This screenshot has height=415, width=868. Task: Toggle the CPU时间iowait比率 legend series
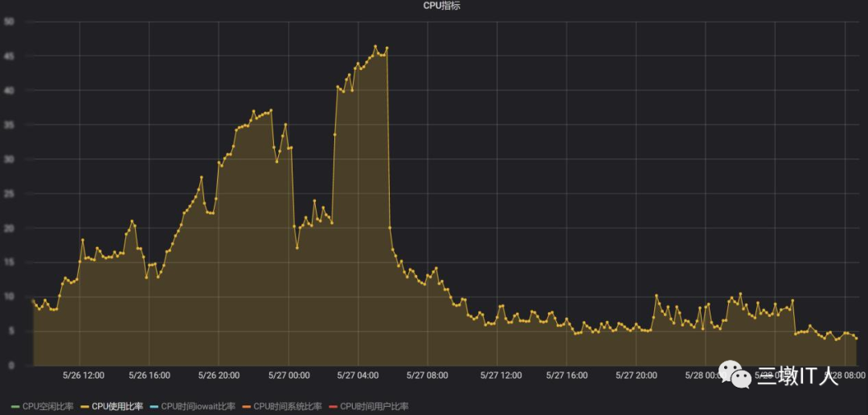click(x=199, y=406)
